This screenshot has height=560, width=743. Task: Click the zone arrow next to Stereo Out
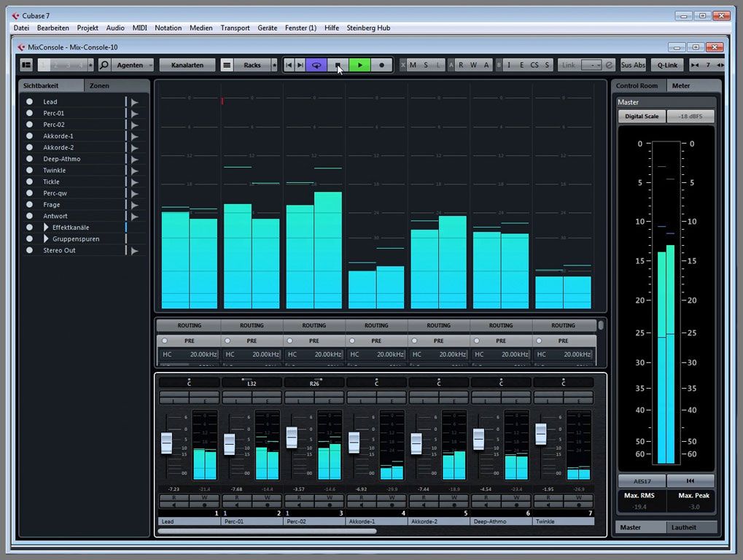pyautogui.click(x=135, y=251)
